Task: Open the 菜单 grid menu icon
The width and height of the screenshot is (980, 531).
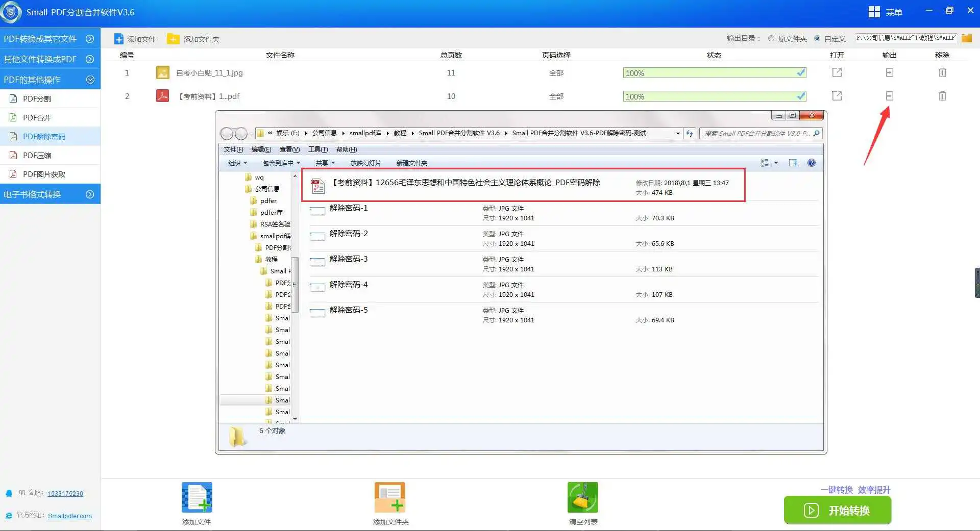Action: click(874, 12)
